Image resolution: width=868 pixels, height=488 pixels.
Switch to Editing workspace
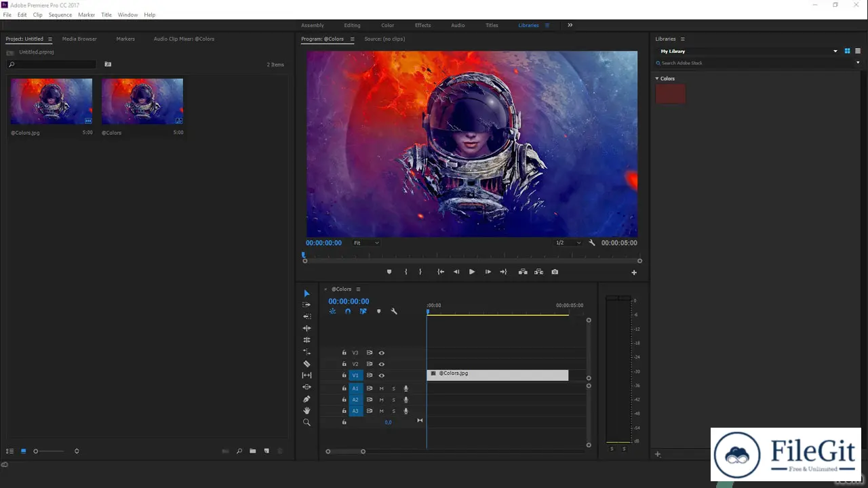tap(352, 25)
